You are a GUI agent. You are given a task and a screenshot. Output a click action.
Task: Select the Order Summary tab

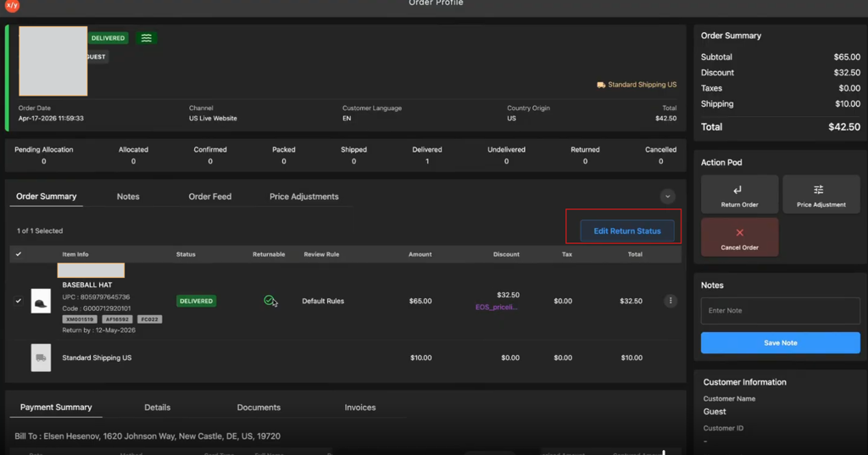(47, 197)
